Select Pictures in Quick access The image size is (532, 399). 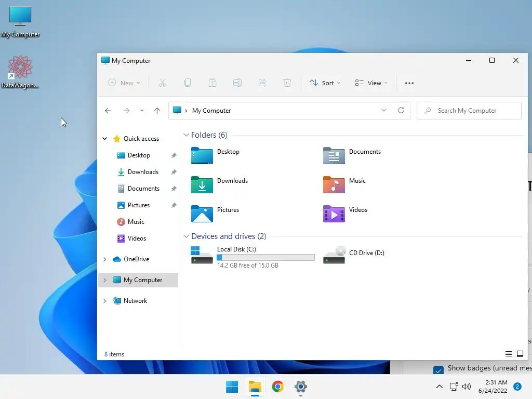pyautogui.click(x=138, y=205)
